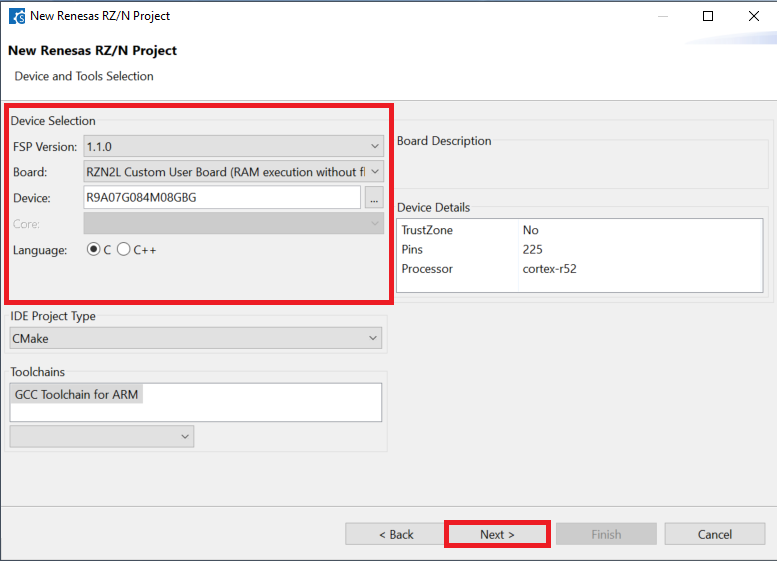
Task: Click the Toolchains group label
Action: click(38, 372)
